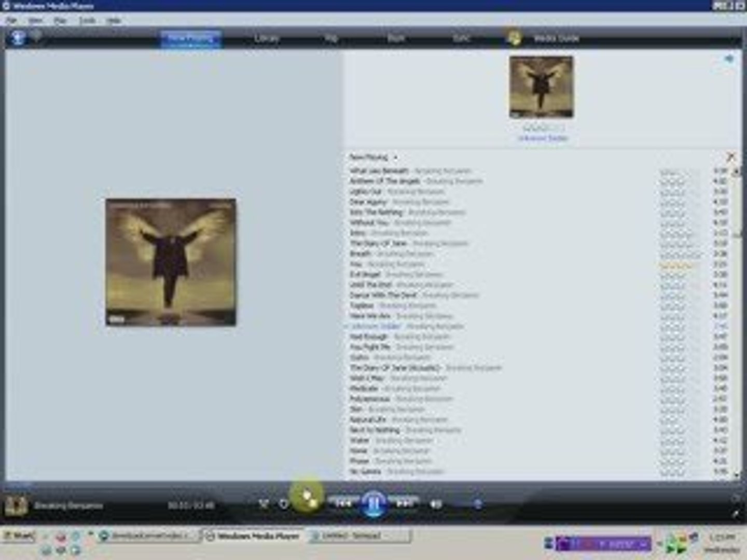Viewport: 747px width, 560px height.
Task: Switch to Untitled - Notepad taskbar button
Action: pos(358,536)
